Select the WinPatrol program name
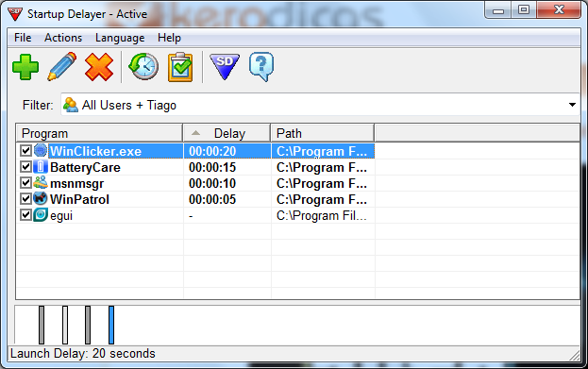The image size is (588, 369). [79, 199]
